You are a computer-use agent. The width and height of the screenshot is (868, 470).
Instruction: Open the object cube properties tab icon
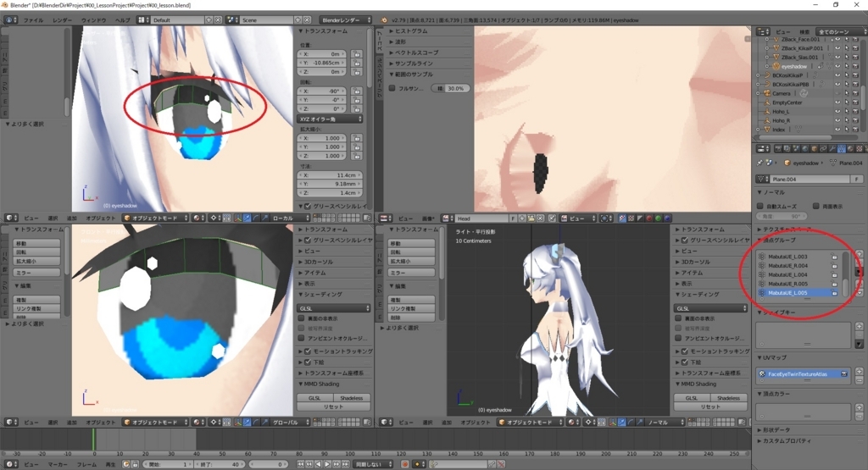point(815,149)
